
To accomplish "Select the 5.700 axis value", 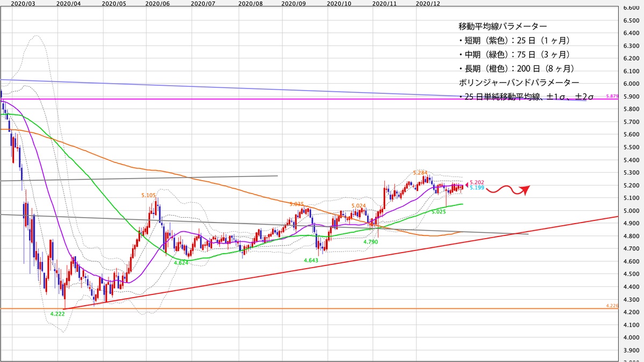I will click(x=630, y=122).
